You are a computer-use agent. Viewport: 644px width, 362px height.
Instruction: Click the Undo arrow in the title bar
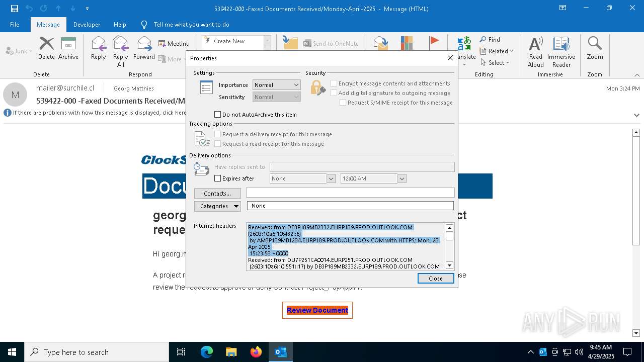[x=29, y=9]
